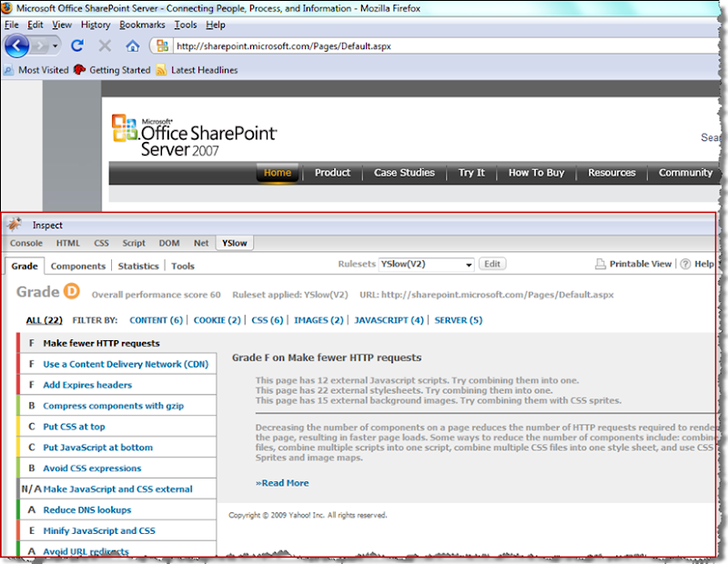Click the Printable View printer icon
The height and width of the screenshot is (564, 728).
point(600,264)
